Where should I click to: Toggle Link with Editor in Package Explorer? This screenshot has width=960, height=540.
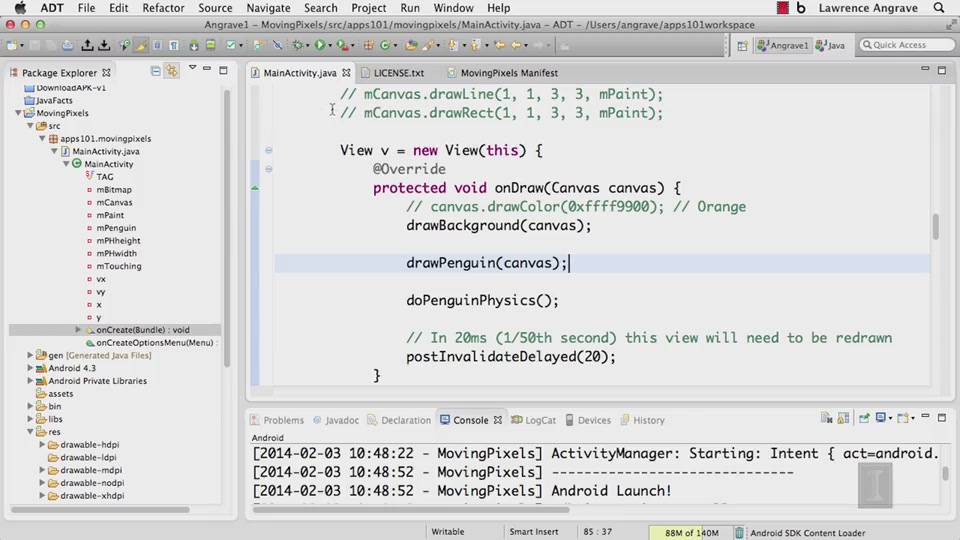pos(172,72)
